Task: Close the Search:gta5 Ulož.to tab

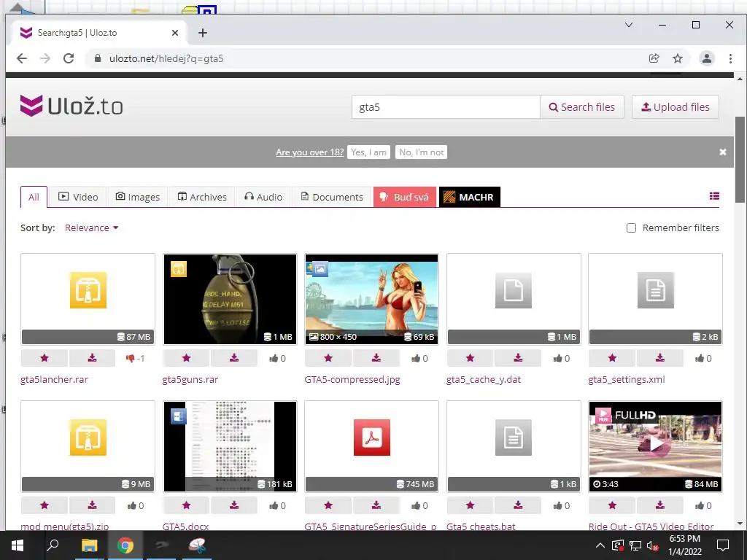Action: pos(175,33)
